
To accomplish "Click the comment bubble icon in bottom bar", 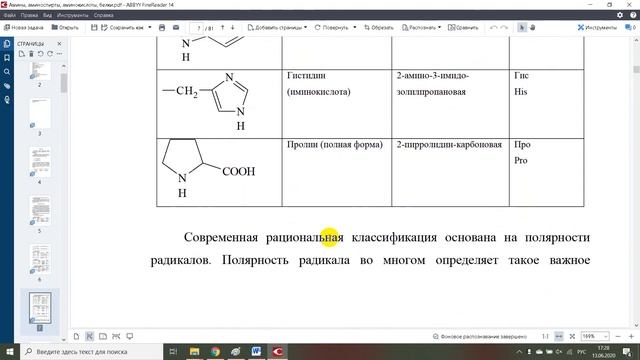I will point(129,336).
